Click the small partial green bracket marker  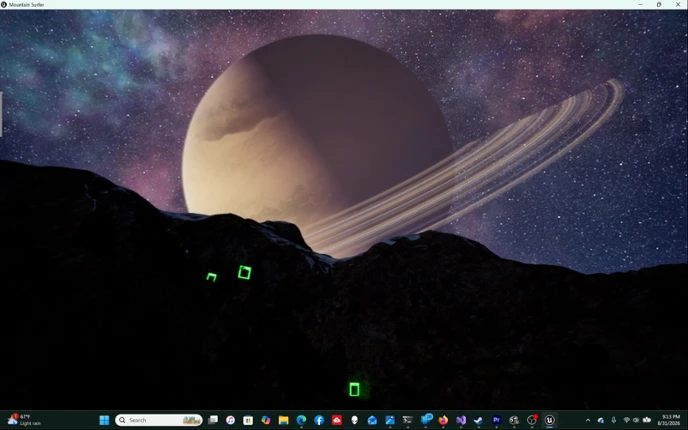tap(211, 277)
